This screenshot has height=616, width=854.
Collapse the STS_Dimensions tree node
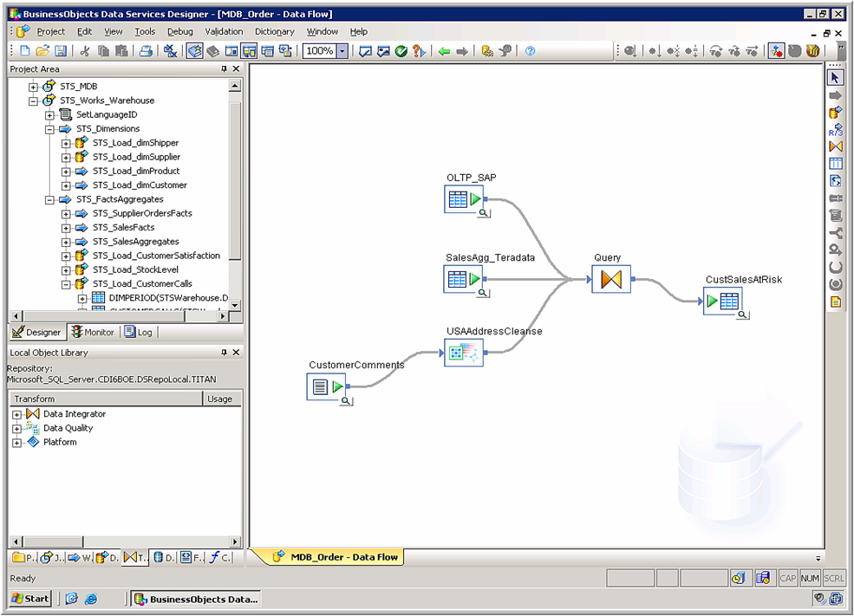tap(50, 129)
